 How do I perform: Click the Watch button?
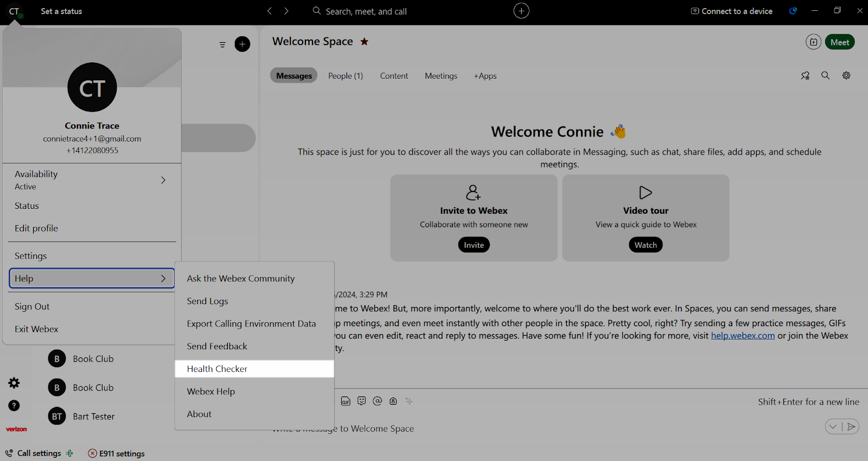[x=646, y=245]
